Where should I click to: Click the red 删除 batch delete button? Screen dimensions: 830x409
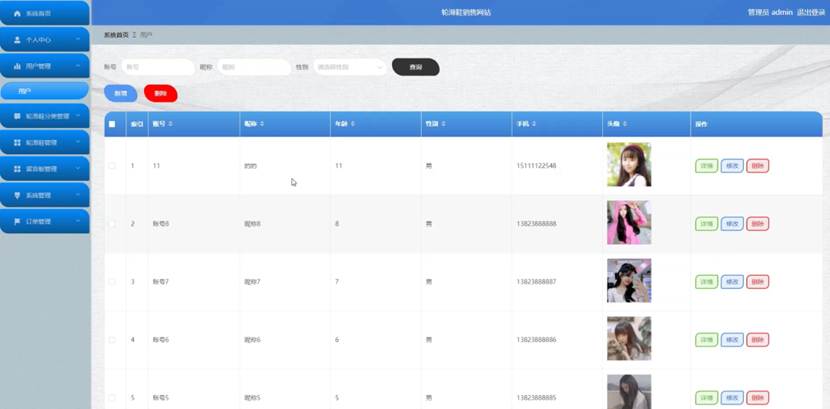point(160,93)
